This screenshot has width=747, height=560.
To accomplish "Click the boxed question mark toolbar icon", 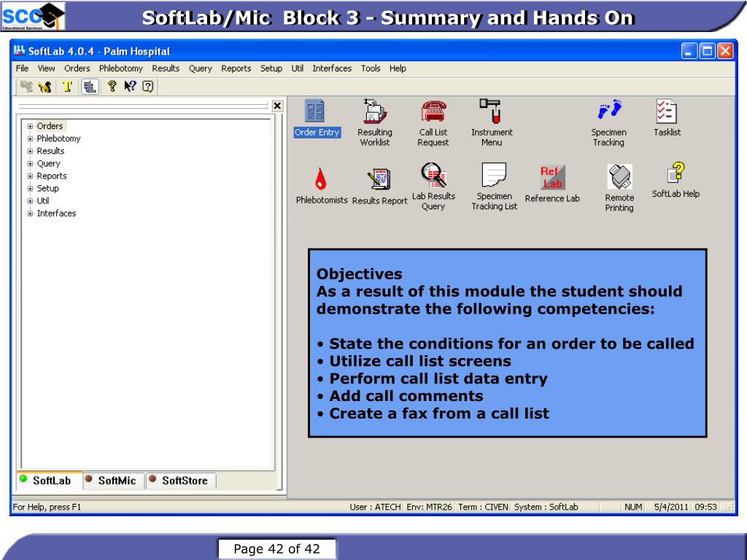I will tap(148, 87).
